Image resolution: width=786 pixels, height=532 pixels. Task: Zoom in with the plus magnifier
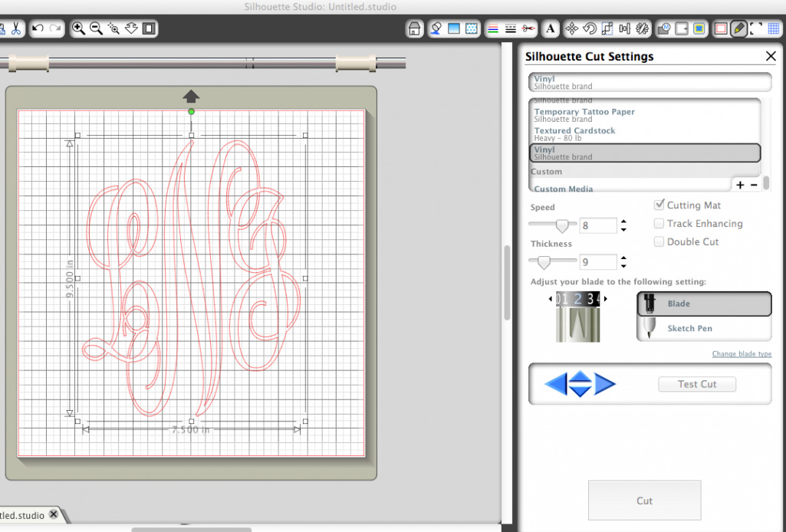pos(78,28)
